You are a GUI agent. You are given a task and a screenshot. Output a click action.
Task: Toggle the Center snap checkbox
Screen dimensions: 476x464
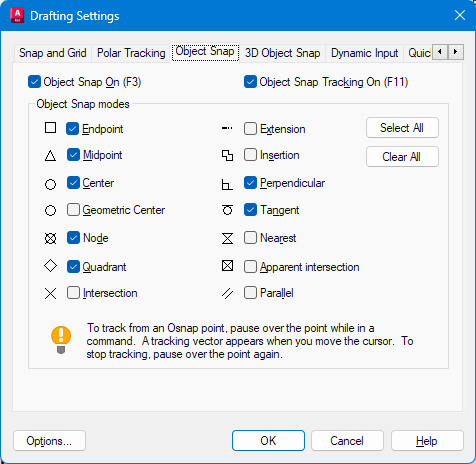73,183
